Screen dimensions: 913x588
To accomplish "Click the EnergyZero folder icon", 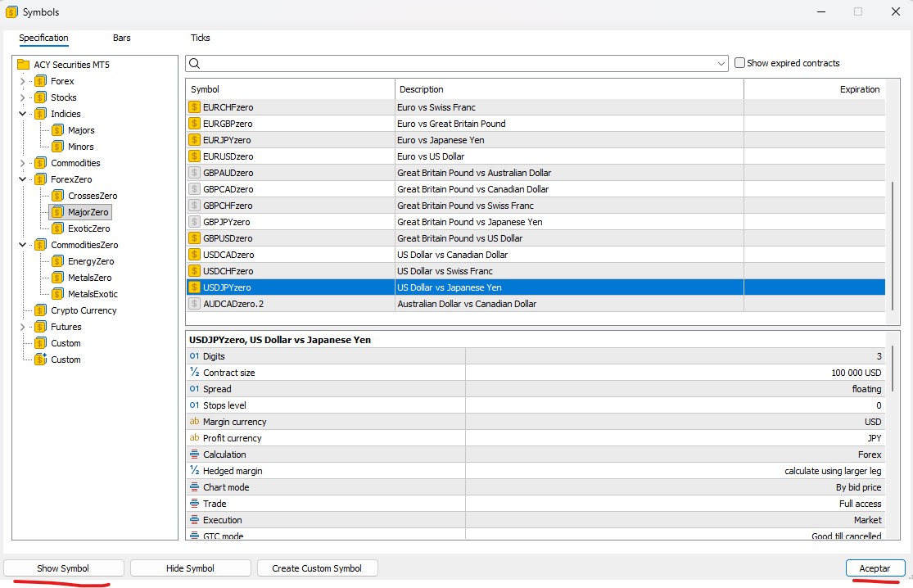I will 57,261.
